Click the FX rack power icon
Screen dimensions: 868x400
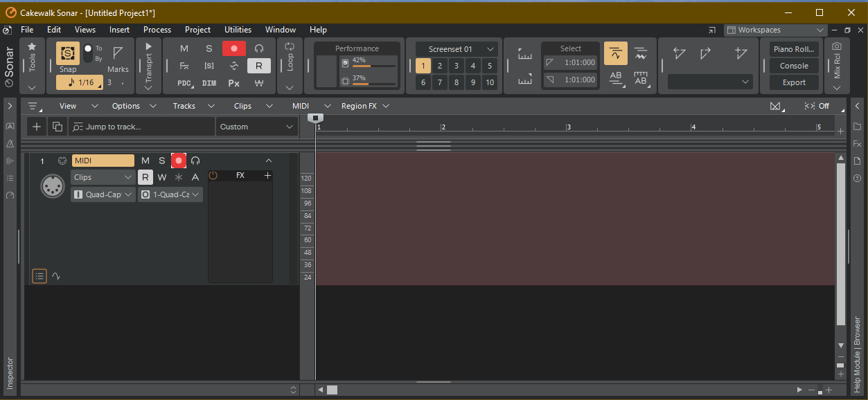213,176
